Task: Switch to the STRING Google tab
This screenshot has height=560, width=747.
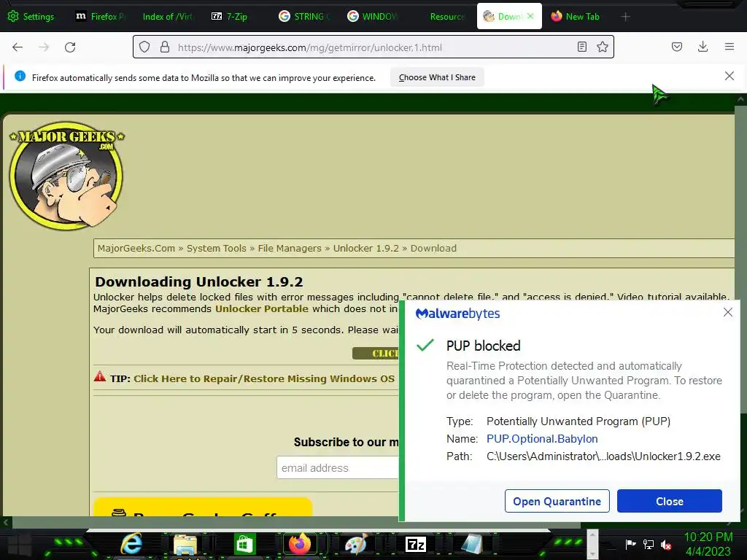Action: coord(305,17)
